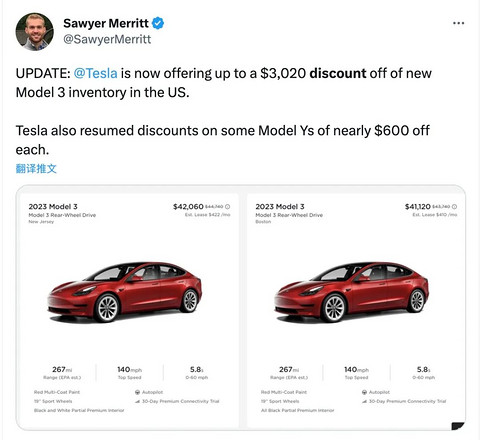Click the Sawyer Merritt display name
Viewport: 480px width, 440px height.
[106, 23]
